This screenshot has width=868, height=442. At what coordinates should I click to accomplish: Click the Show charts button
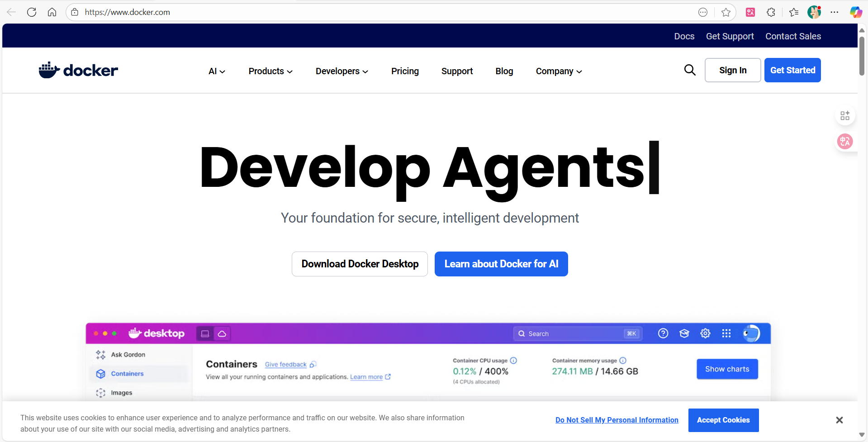tap(727, 369)
